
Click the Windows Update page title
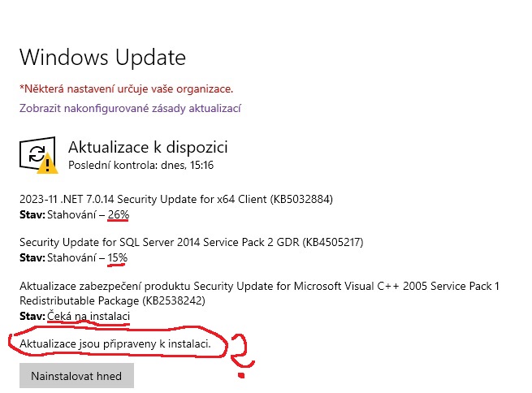pyautogui.click(x=102, y=58)
